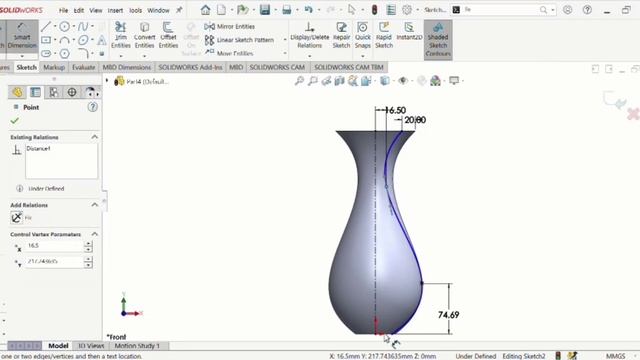Select Distance1 in Existing Relations
Screen dimensions: 640x360
(x=38, y=149)
